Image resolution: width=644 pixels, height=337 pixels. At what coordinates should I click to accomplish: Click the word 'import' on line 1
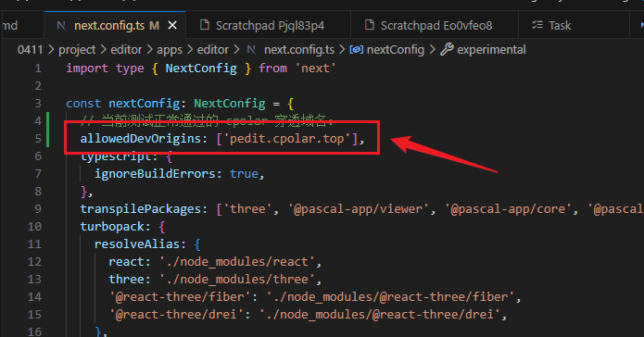87,69
